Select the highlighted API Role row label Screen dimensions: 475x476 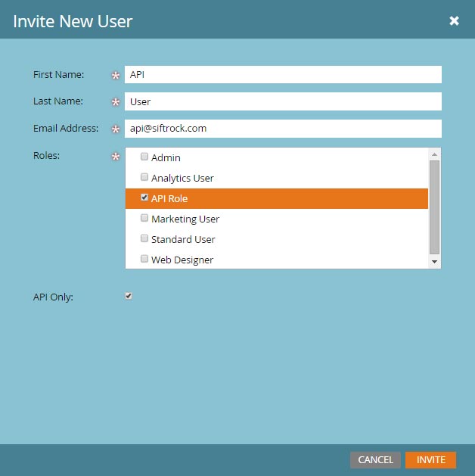169,198
